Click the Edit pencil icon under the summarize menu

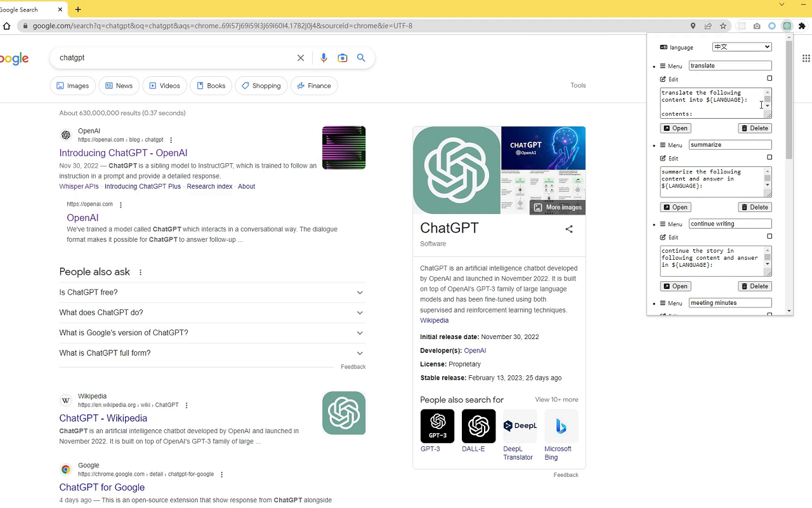663,158
